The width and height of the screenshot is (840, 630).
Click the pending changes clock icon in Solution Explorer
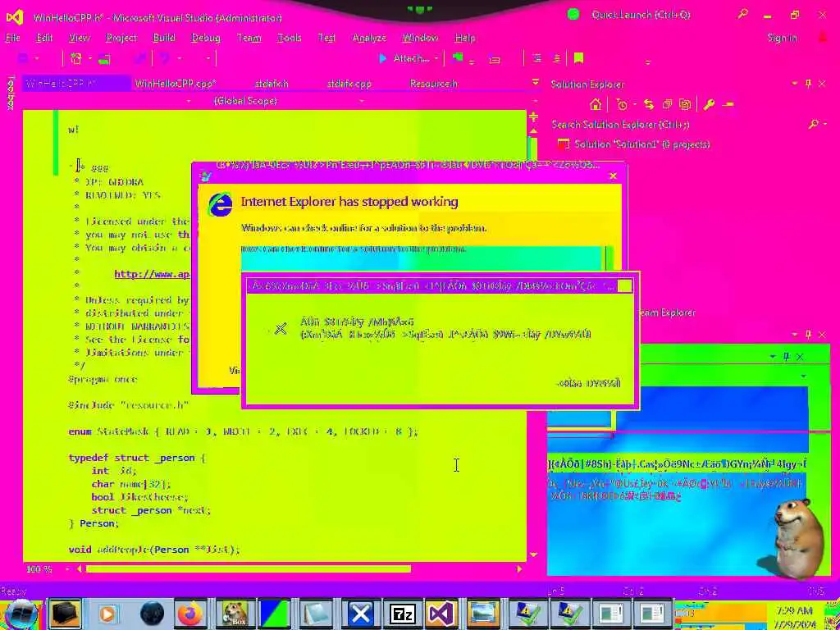point(622,104)
